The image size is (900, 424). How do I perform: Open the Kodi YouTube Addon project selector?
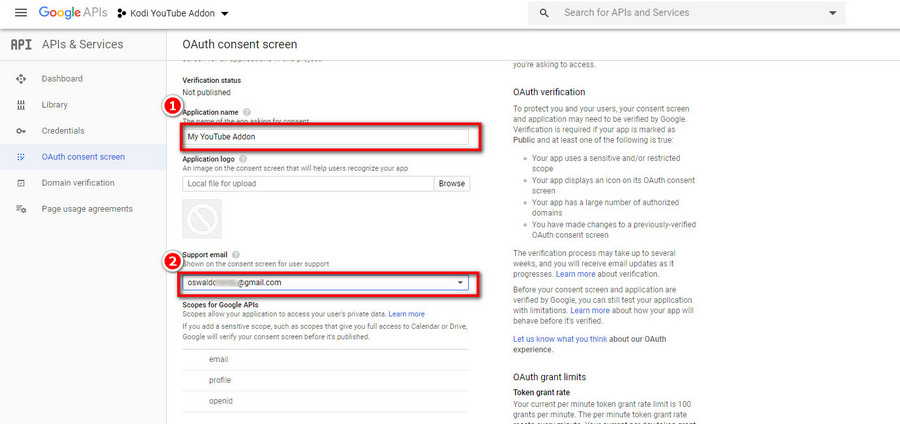tap(173, 13)
